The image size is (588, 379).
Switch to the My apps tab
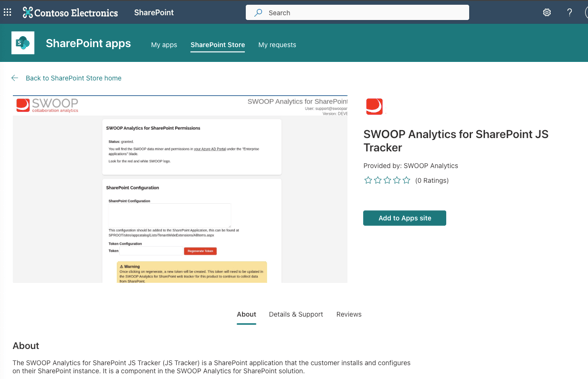(164, 45)
